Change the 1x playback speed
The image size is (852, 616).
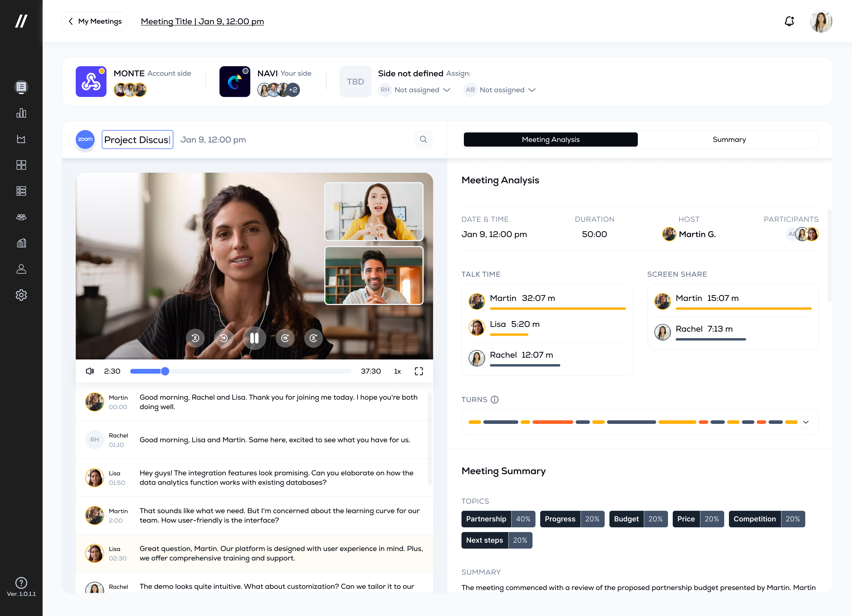click(x=397, y=371)
